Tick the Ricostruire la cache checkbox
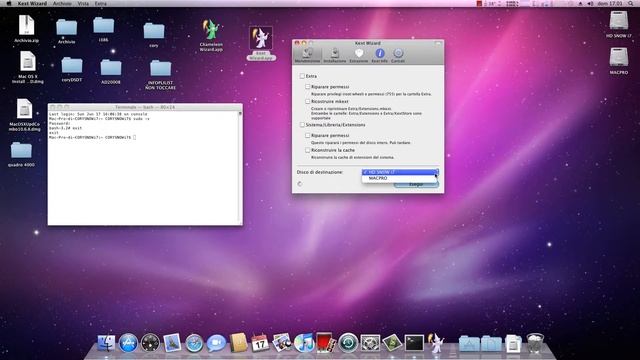The width and height of the screenshot is (640, 360). pyautogui.click(x=308, y=150)
